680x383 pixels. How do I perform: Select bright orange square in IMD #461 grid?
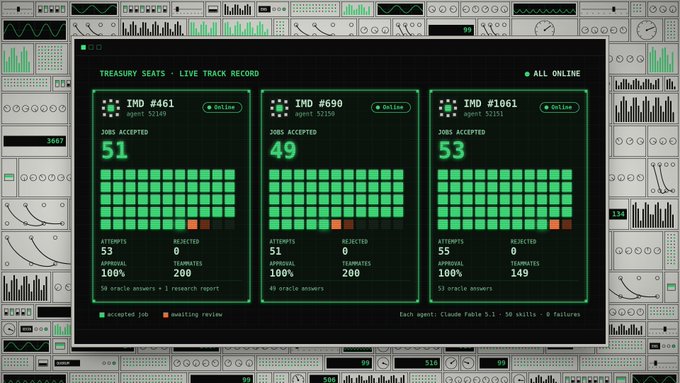coord(193,224)
